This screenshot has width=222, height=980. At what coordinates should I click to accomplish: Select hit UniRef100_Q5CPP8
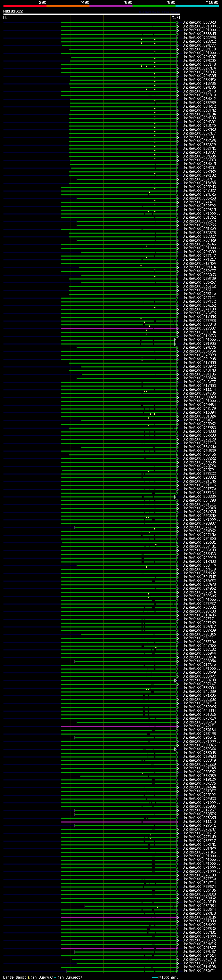[199, 38]
